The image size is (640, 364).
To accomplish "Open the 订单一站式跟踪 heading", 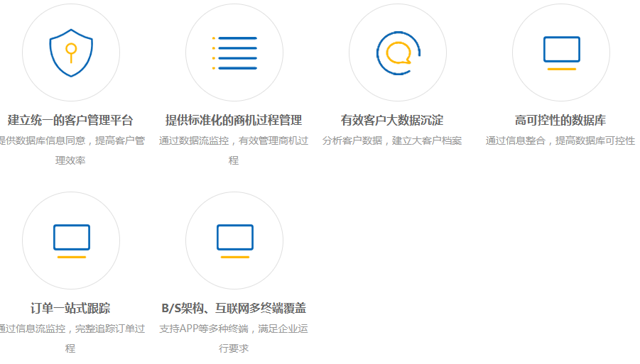I will tap(70, 308).
